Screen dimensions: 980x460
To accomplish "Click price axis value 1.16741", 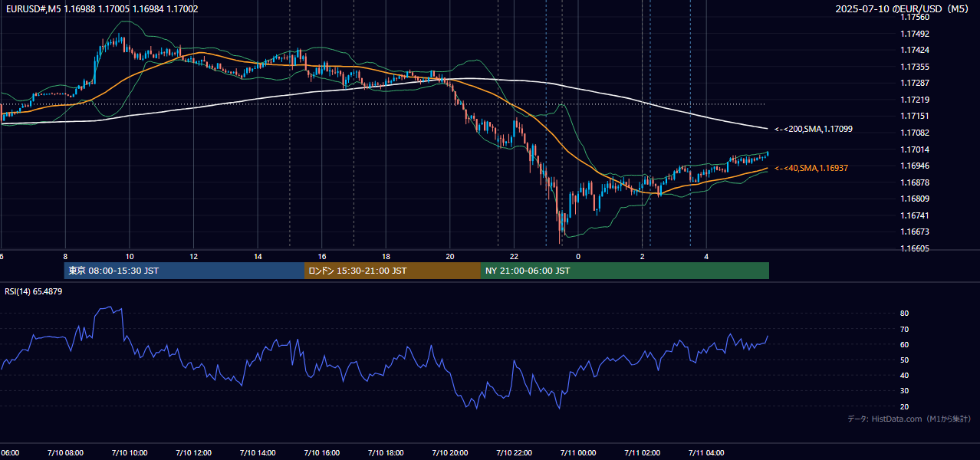I will pyautogui.click(x=916, y=215).
